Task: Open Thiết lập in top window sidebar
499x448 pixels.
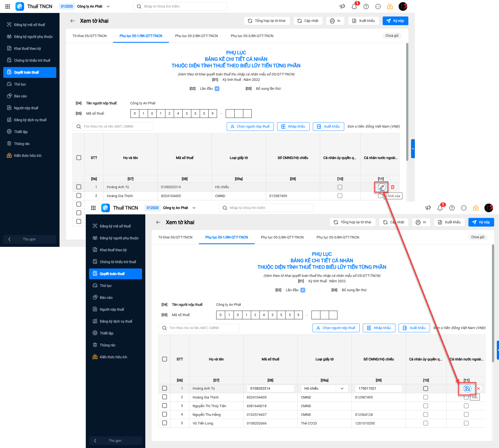Action: click(x=30, y=132)
